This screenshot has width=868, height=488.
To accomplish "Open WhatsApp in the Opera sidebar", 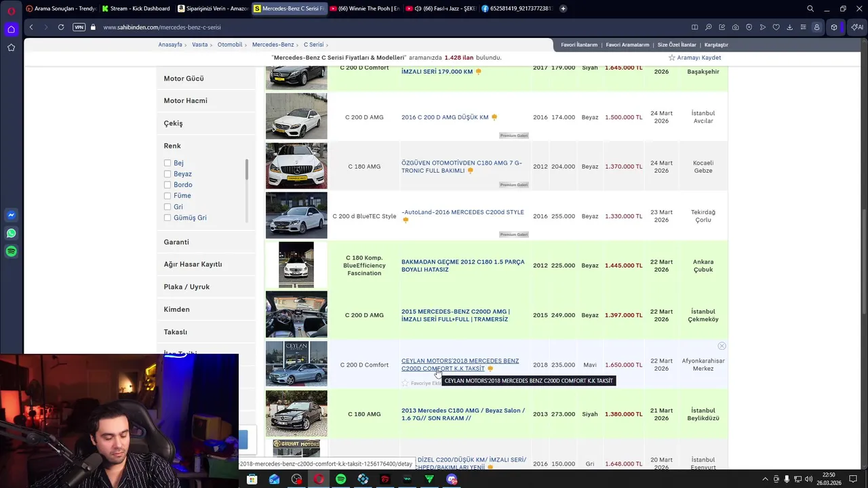I will pos(11,233).
